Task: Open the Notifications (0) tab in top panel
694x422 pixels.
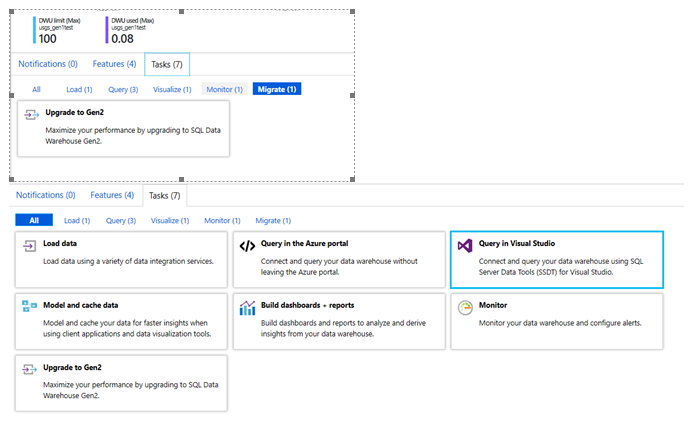Action: pos(48,64)
